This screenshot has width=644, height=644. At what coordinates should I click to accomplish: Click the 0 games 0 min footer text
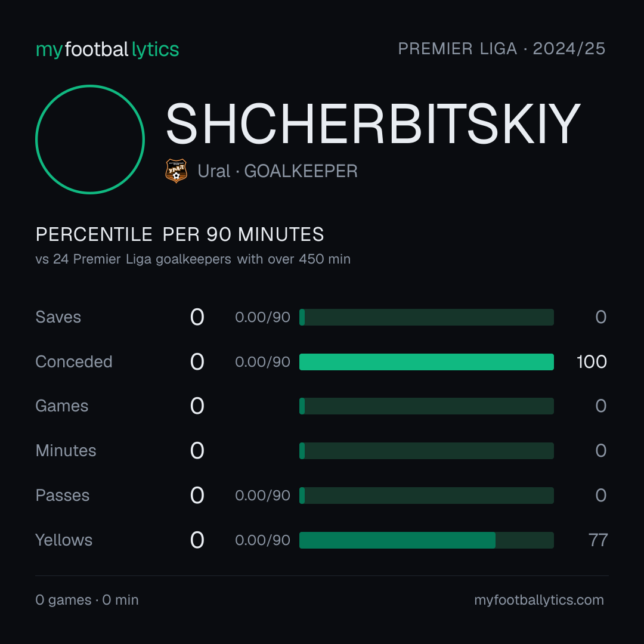[x=87, y=600]
